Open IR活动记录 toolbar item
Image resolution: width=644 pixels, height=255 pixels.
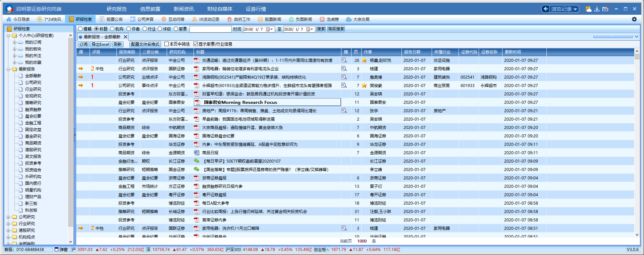point(206,19)
